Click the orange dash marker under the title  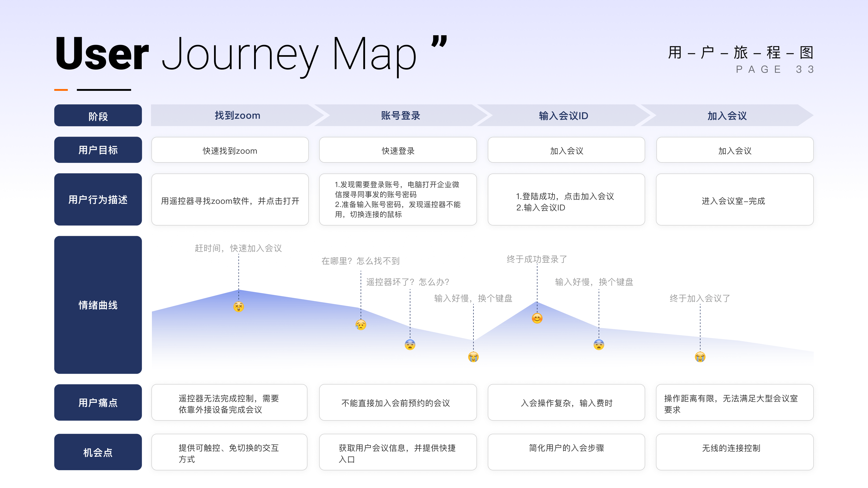tap(61, 90)
